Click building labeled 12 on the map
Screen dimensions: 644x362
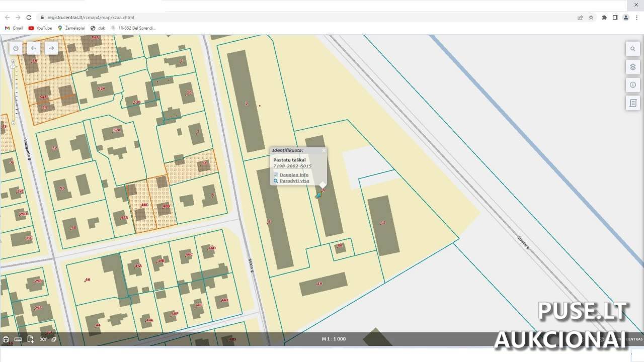(x=383, y=225)
